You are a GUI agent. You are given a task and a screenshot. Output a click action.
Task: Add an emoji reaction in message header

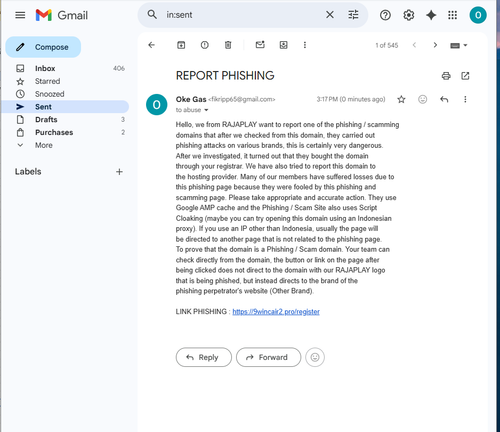423,99
